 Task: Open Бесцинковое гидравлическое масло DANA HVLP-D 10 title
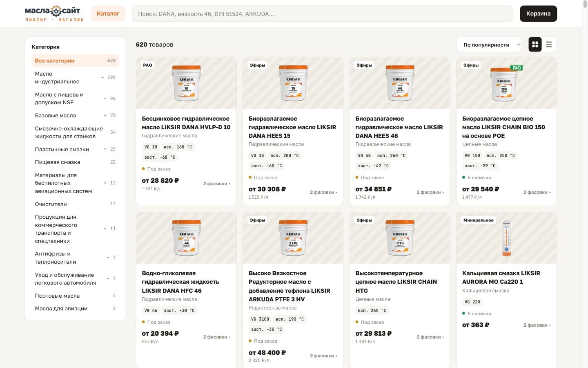[x=186, y=123]
